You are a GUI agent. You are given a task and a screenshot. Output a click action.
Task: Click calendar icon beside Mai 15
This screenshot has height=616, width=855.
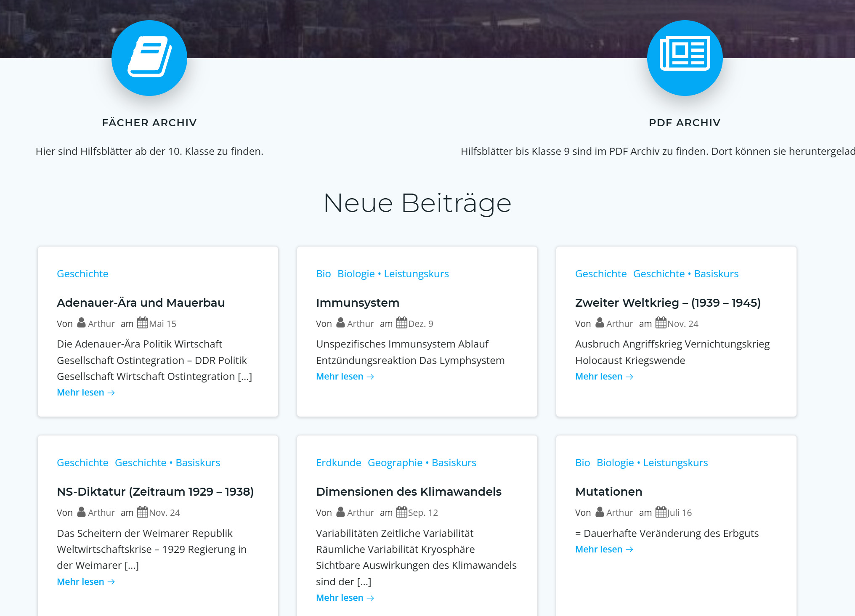[x=143, y=323]
